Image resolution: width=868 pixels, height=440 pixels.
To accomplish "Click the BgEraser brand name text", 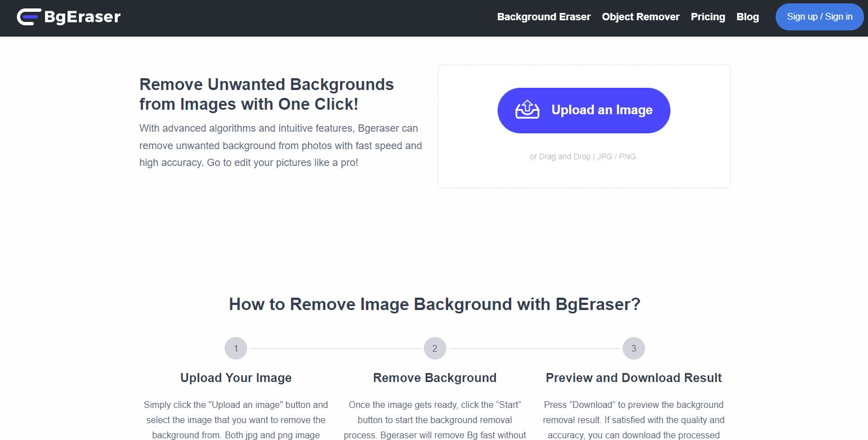I will point(82,17).
